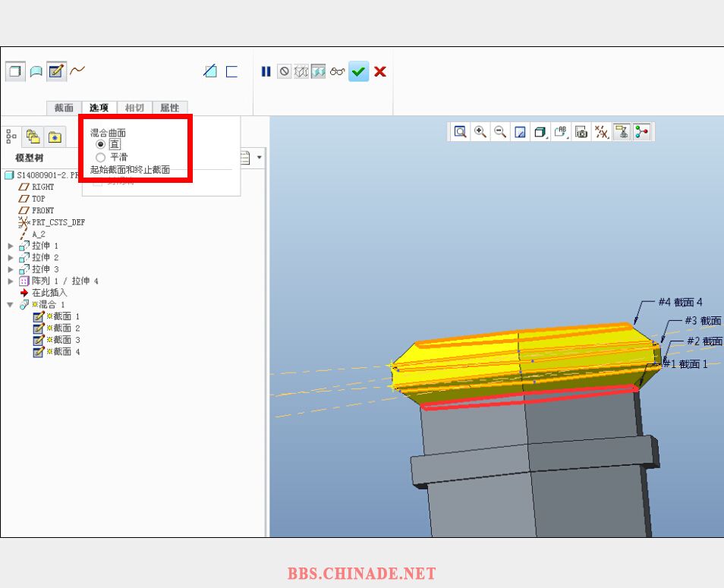
Task: Click the refit view icon
Action: pos(461,132)
